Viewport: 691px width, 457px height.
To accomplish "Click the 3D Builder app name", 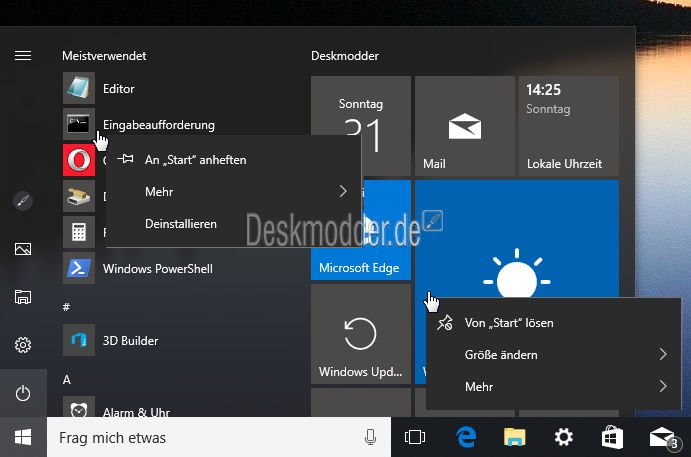I will pos(130,341).
